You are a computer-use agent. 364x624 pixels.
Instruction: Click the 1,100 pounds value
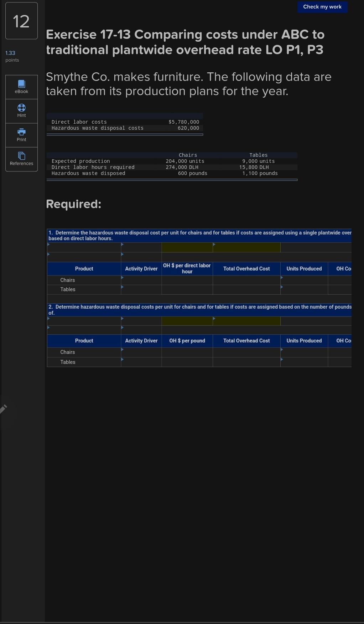260,173
